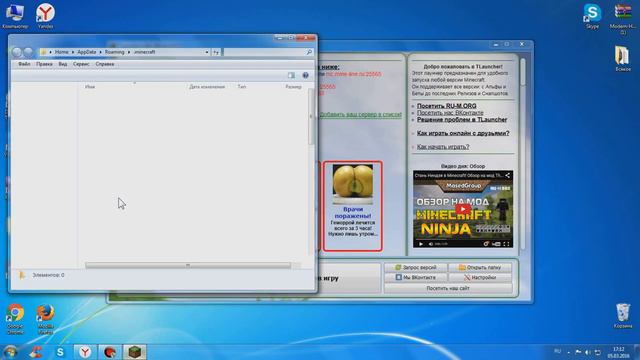Image resolution: width=640 pixels, height=360 pixels.
Task: Show the preview pane icon in Explorer
Action: tap(291, 75)
